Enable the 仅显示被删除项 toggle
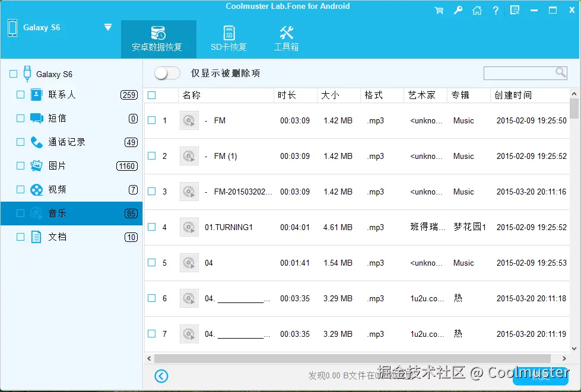Screen dimensions: 581x392 pyautogui.click(x=167, y=72)
